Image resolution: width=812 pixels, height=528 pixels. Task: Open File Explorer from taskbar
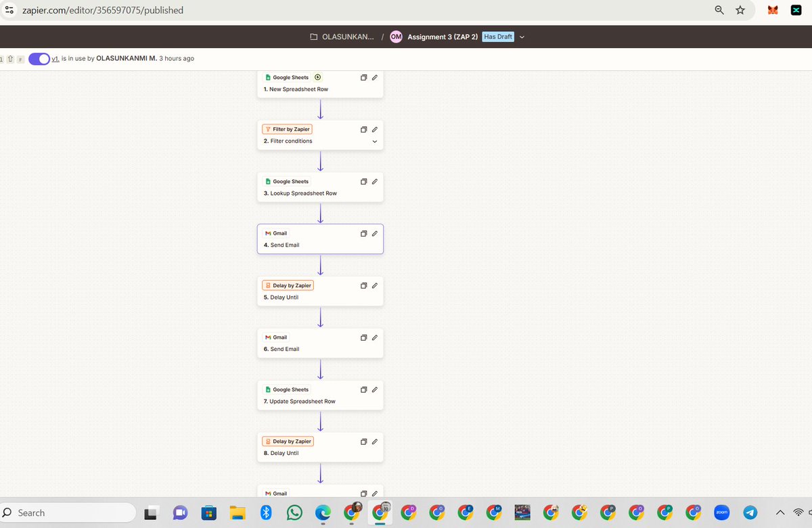point(237,513)
